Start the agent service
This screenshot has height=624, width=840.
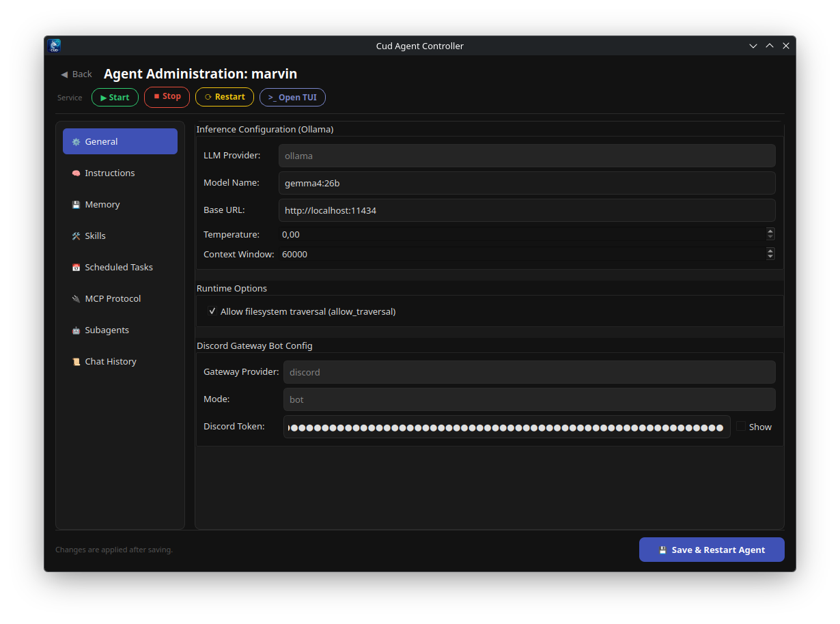(x=115, y=97)
